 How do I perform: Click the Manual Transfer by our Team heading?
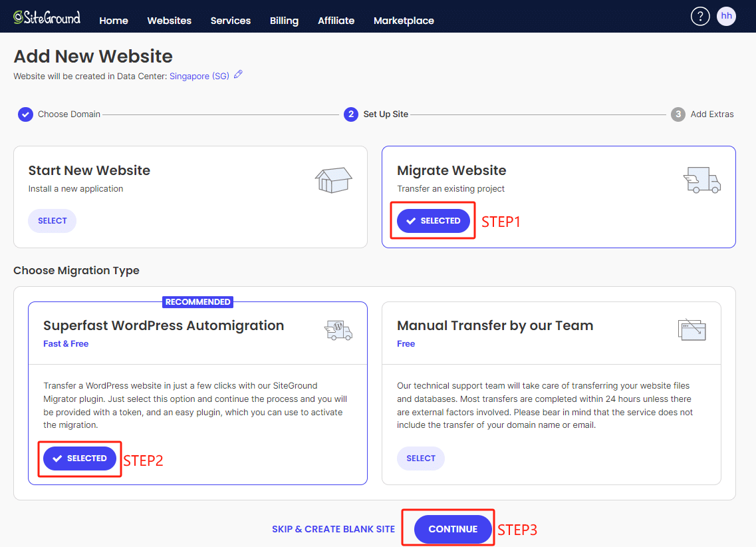[x=495, y=325]
